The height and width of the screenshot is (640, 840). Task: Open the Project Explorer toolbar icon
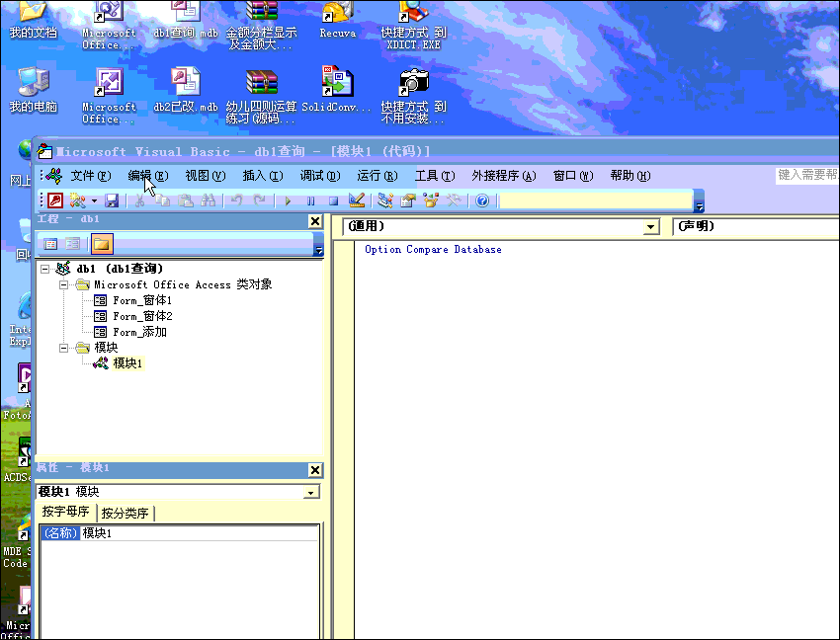384,200
